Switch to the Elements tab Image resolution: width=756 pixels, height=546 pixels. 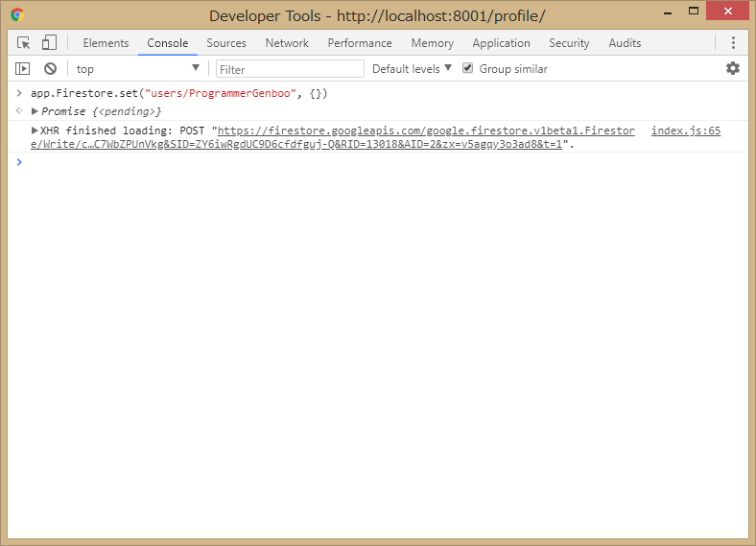[x=106, y=43]
